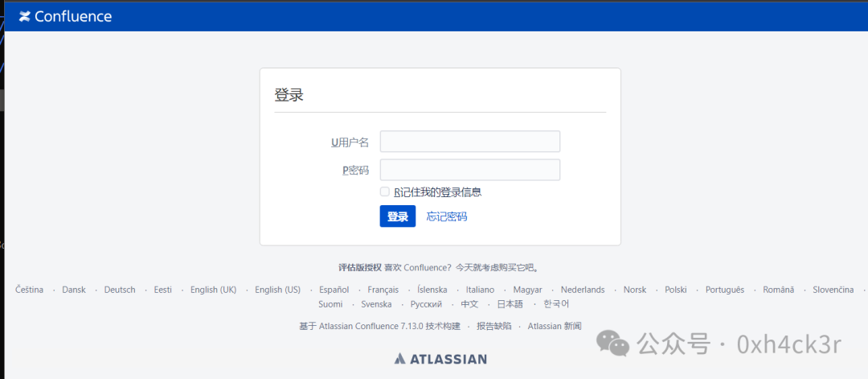The image size is (868, 379).
Task: Open the 忘记密码 link
Action: coord(447,216)
